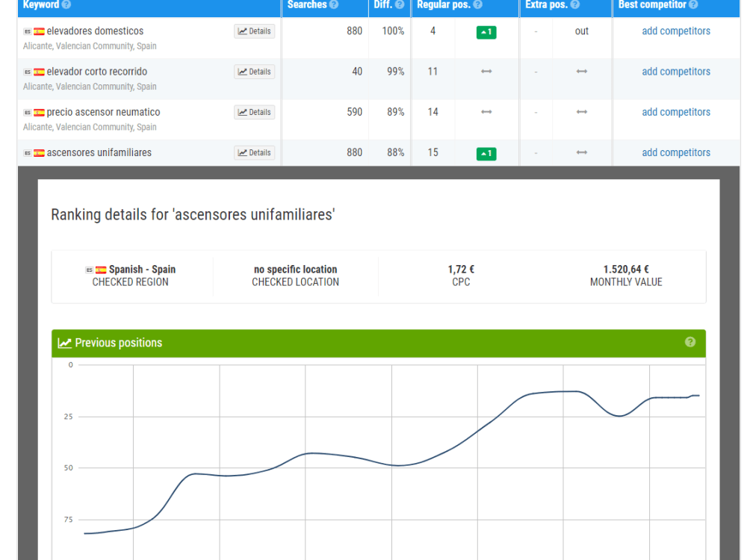Click the Previous positions chart icon
The width and height of the screenshot is (747, 560).
click(x=64, y=343)
